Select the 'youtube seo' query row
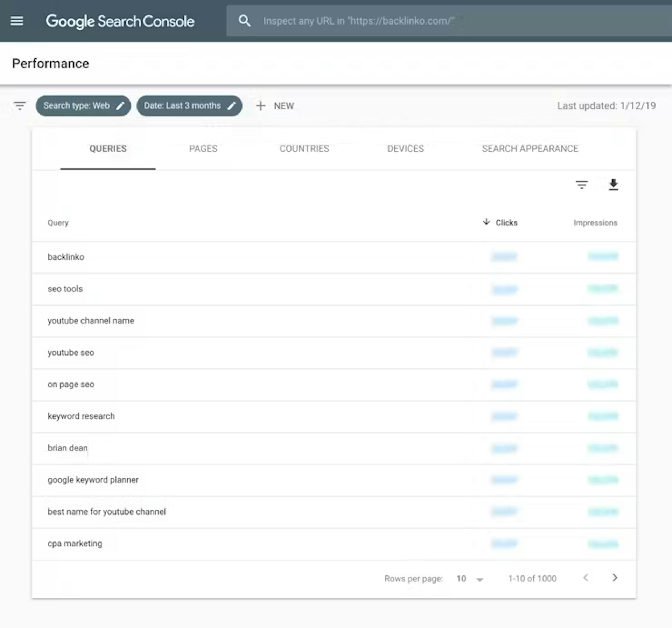This screenshot has height=628, width=672. tap(334, 353)
